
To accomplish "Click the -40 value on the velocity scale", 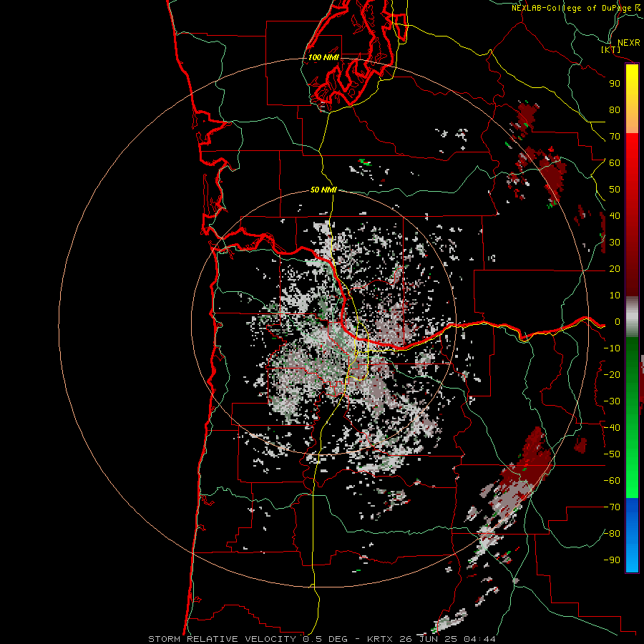I will (x=612, y=428).
